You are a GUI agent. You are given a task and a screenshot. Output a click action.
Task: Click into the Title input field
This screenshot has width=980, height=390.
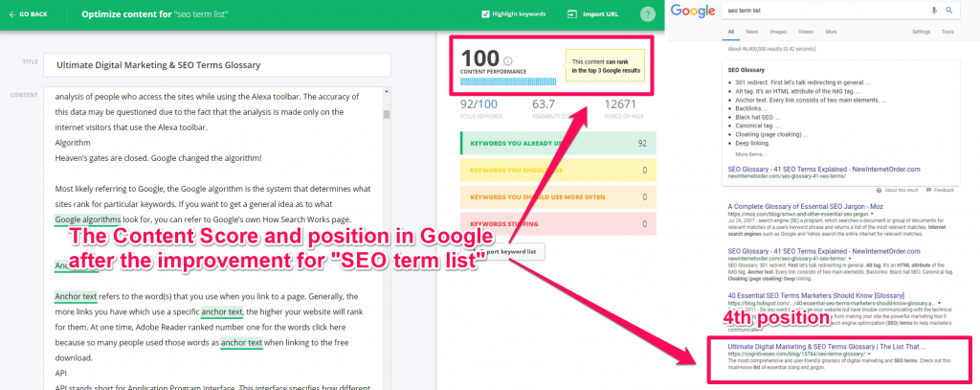click(217, 64)
